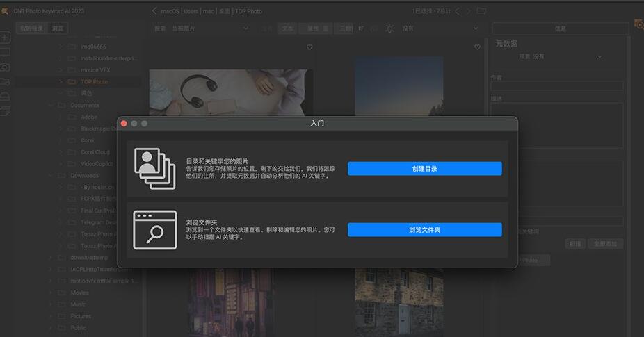Select the installbuilder-enterpri... folder
Viewport: 644px width, 337px height.
click(108, 58)
